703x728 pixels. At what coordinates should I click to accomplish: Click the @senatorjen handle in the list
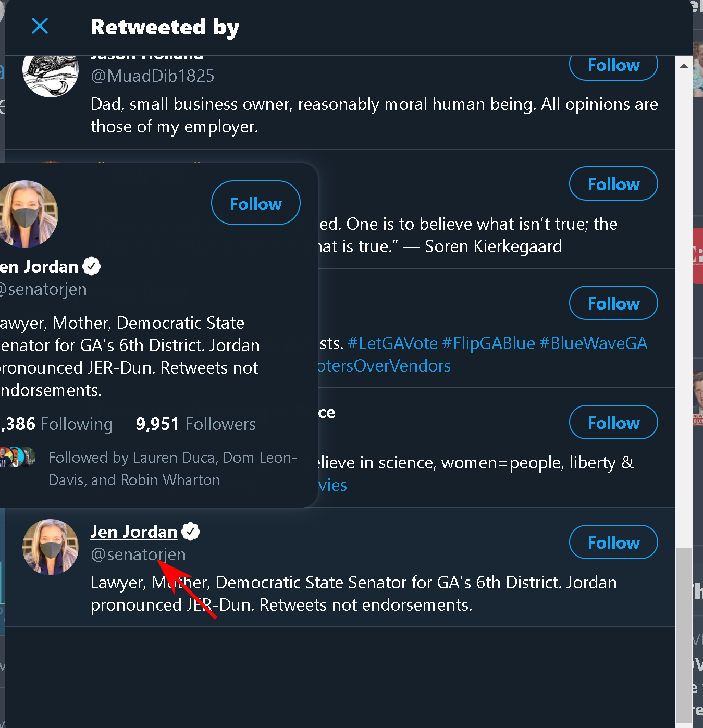tap(138, 554)
